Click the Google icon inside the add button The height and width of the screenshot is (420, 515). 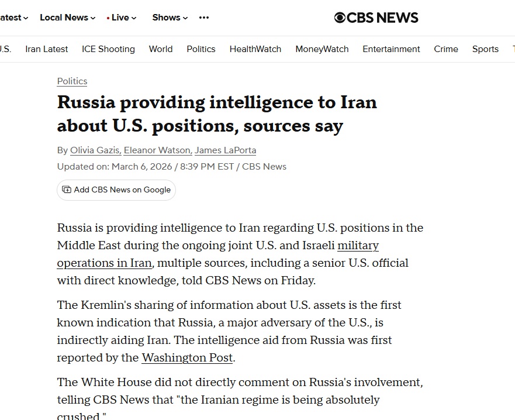tap(65, 190)
